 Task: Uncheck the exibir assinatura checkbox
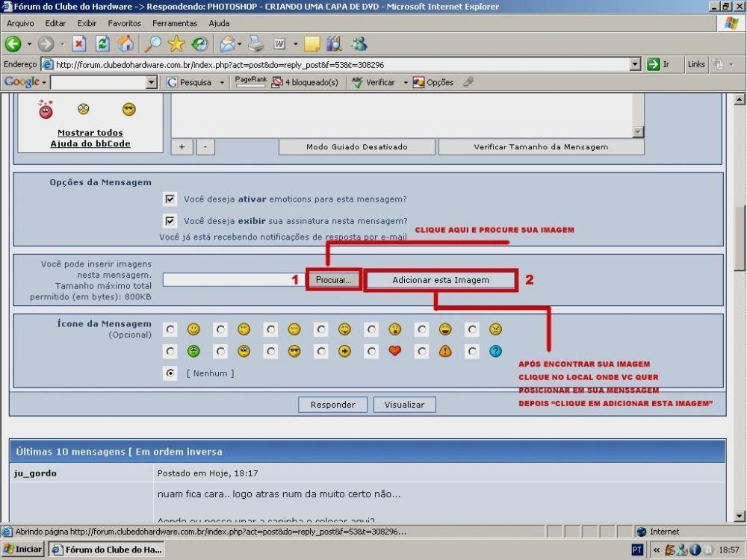click(170, 221)
